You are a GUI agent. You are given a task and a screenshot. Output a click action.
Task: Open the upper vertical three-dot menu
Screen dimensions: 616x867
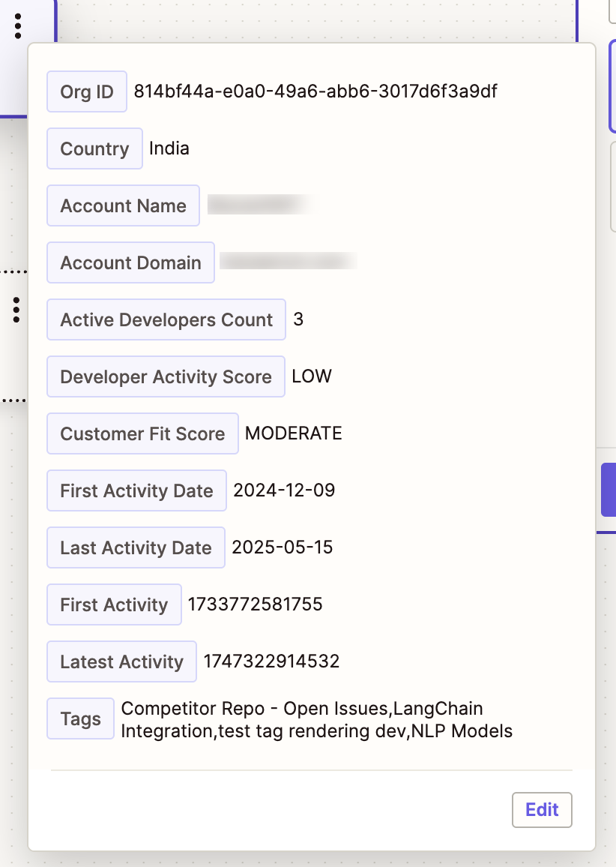point(18,27)
